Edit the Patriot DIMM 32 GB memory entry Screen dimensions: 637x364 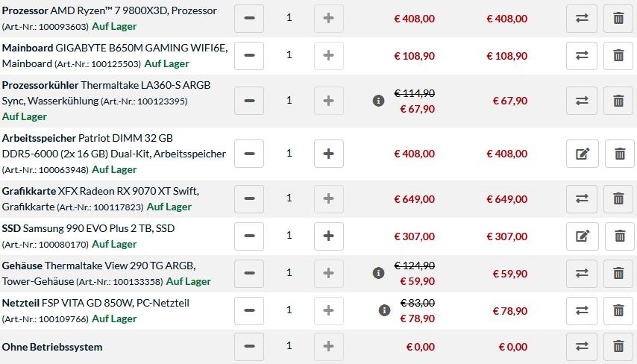582,154
